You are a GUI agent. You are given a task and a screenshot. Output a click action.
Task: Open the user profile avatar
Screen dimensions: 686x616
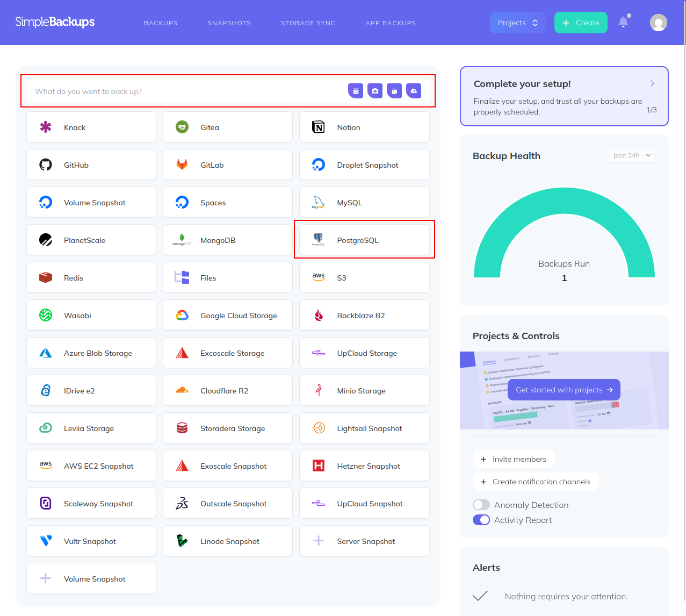[659, 23]
